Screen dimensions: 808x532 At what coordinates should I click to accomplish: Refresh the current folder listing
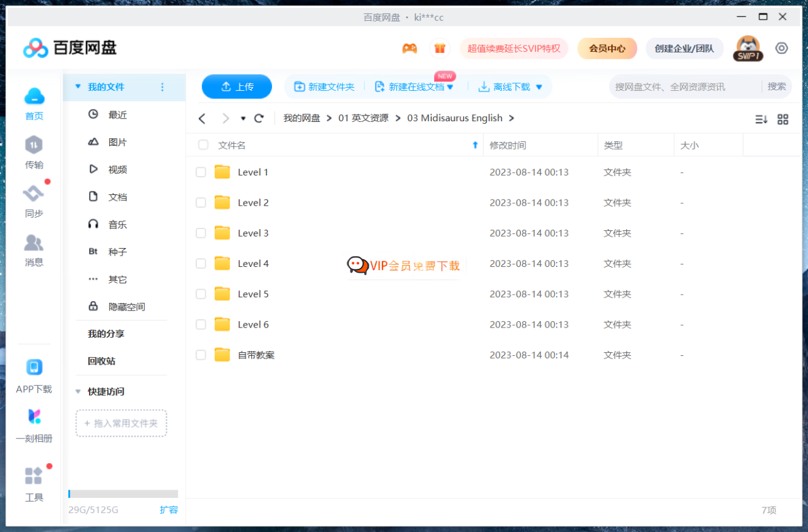pos(259,118)
